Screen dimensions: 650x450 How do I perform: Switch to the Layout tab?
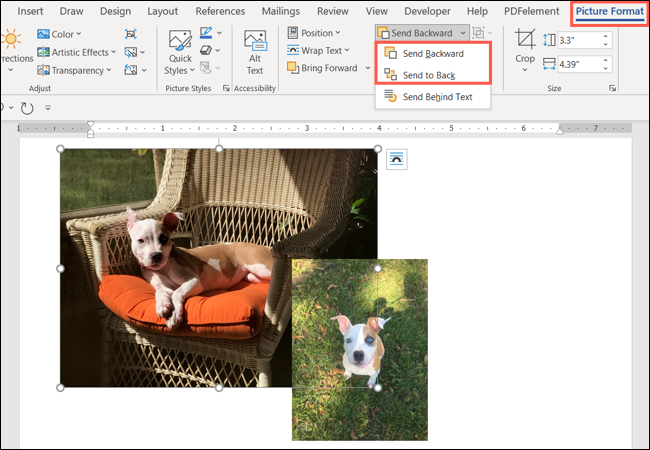[162, 11]
